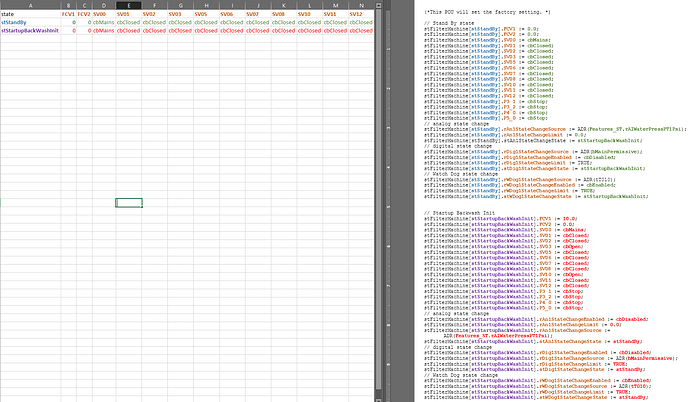Click the stStandBy FCV1 := 0.0 code line
The image size is (690, 402).
(x=481, y=29)
